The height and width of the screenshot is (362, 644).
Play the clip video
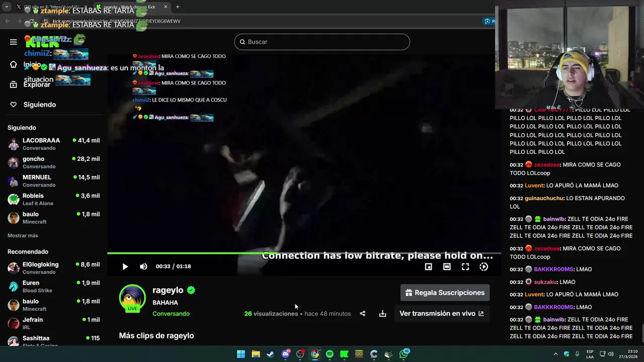[x=125, y=266]
